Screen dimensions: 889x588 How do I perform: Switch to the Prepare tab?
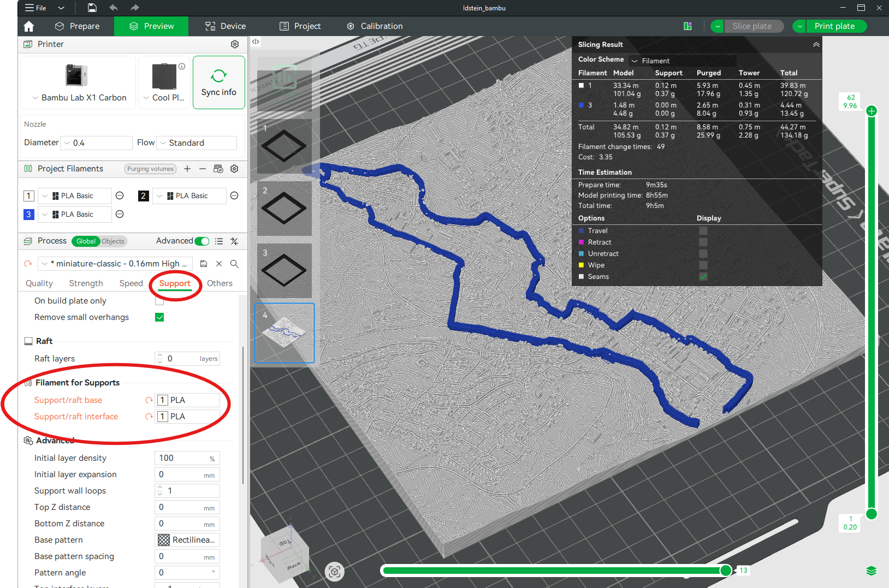pos(78,26)
